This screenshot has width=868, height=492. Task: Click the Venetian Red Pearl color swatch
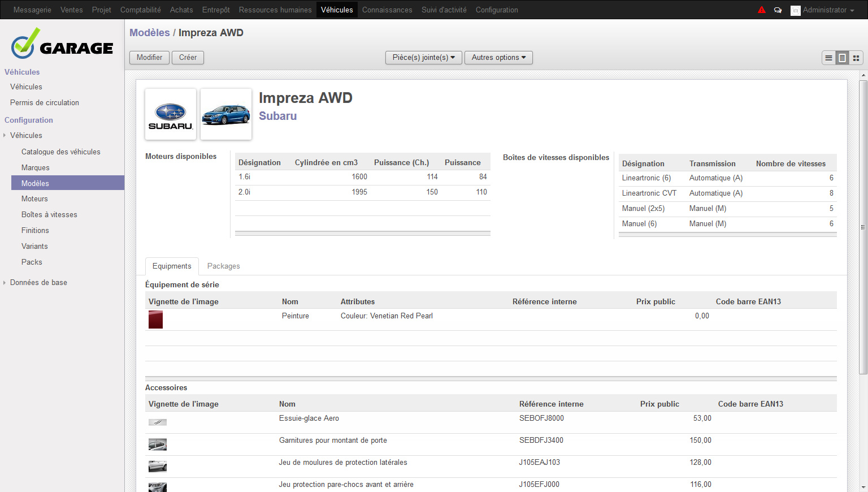pos(155,320)
